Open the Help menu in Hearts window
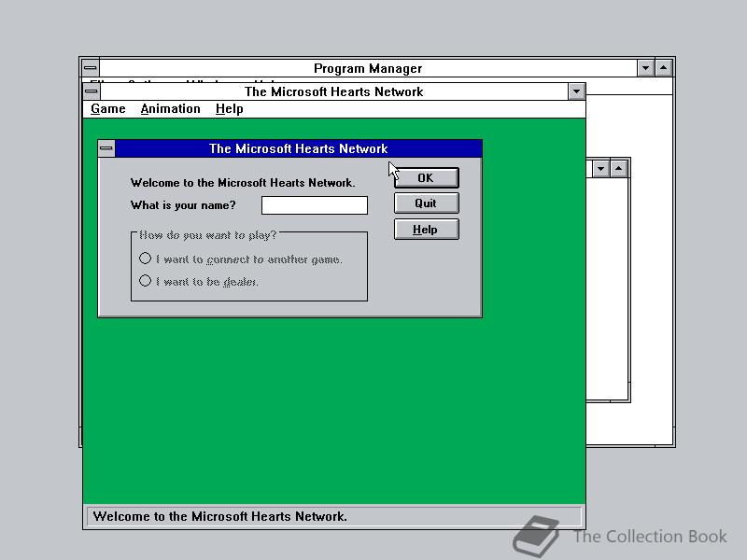This screenshot has width=747, height=560. point(229,109)
